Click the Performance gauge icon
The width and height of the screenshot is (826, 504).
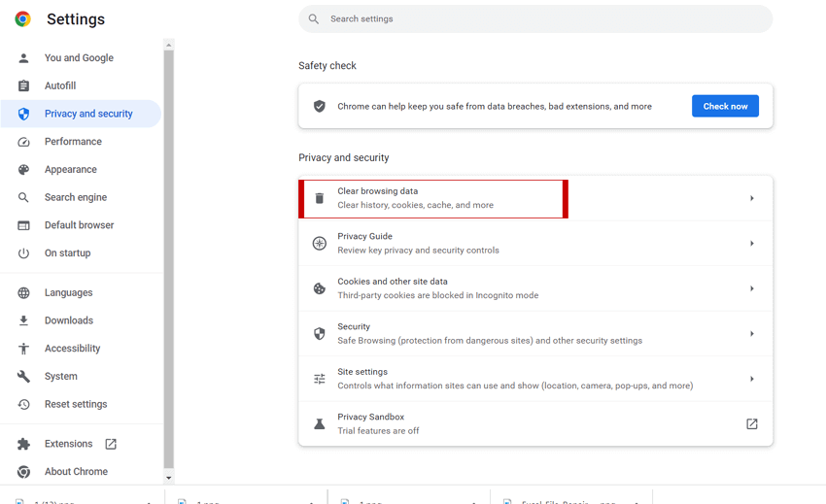click(23, 142)
